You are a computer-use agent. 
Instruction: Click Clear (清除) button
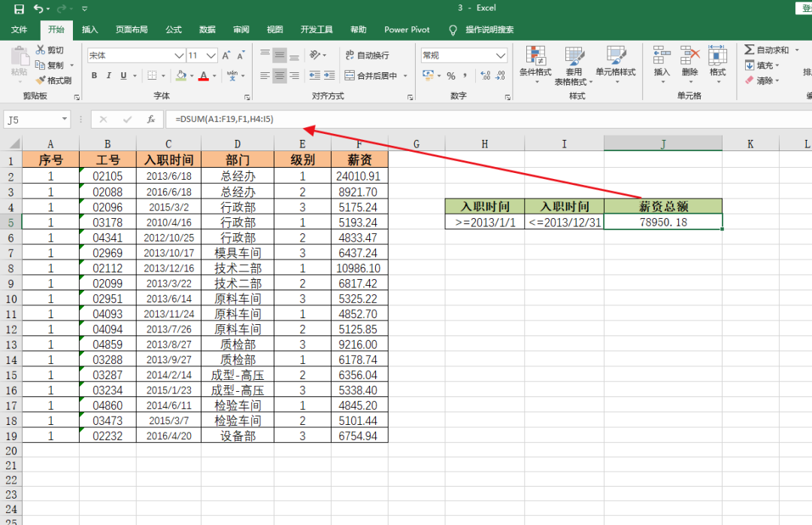[x=762, y=80]
